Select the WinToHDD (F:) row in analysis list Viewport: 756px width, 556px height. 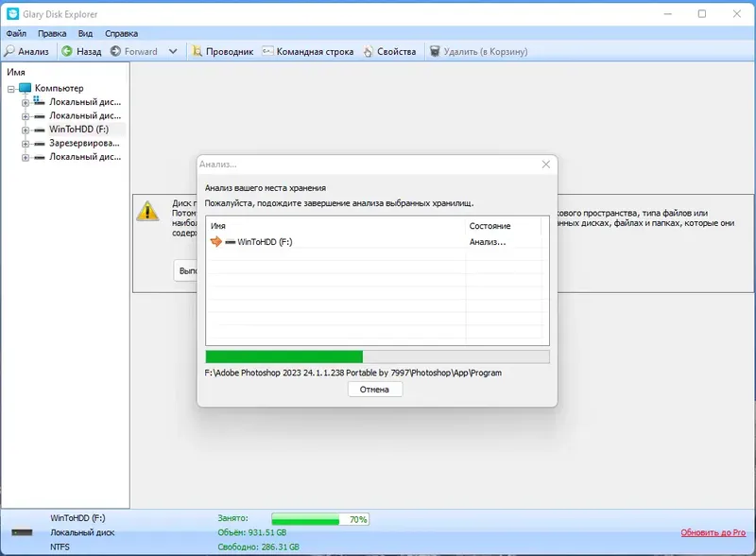point(376,242)
